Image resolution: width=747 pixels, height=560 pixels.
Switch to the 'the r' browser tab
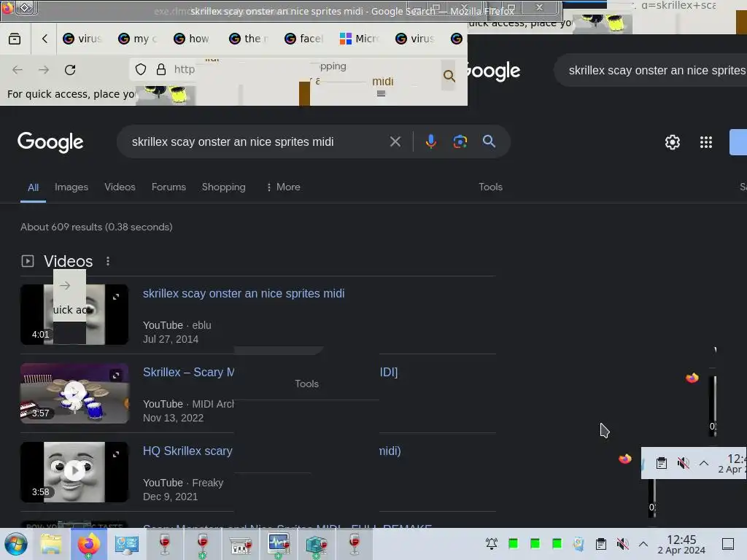(x=249, y=39)
